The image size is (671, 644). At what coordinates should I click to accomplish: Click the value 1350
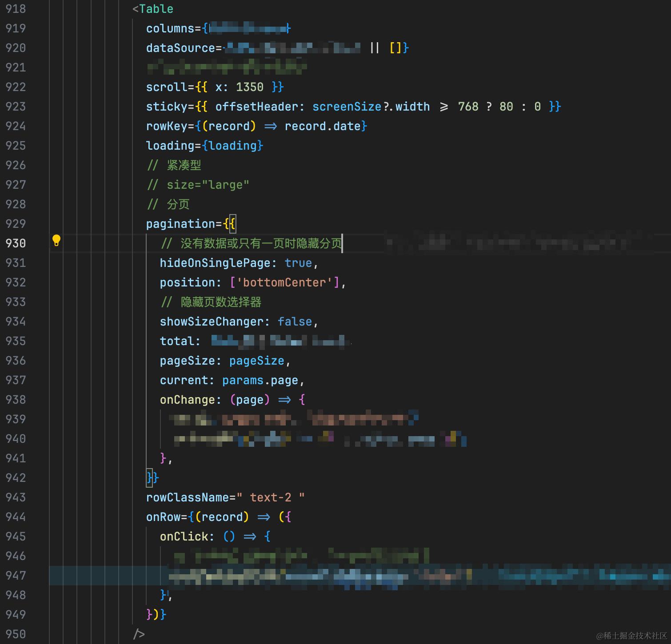[250, 87]
